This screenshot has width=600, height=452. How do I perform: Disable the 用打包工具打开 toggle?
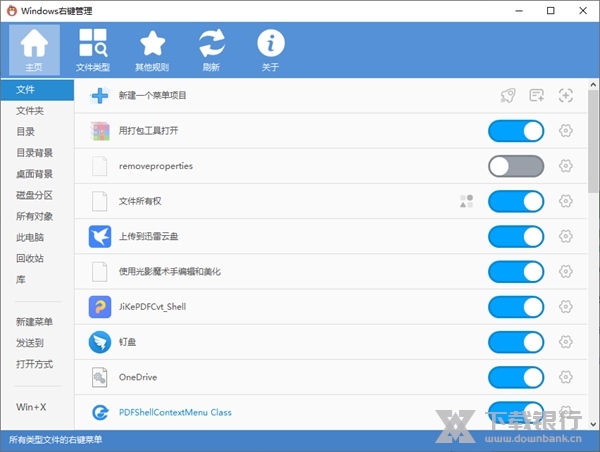point(516,131)
